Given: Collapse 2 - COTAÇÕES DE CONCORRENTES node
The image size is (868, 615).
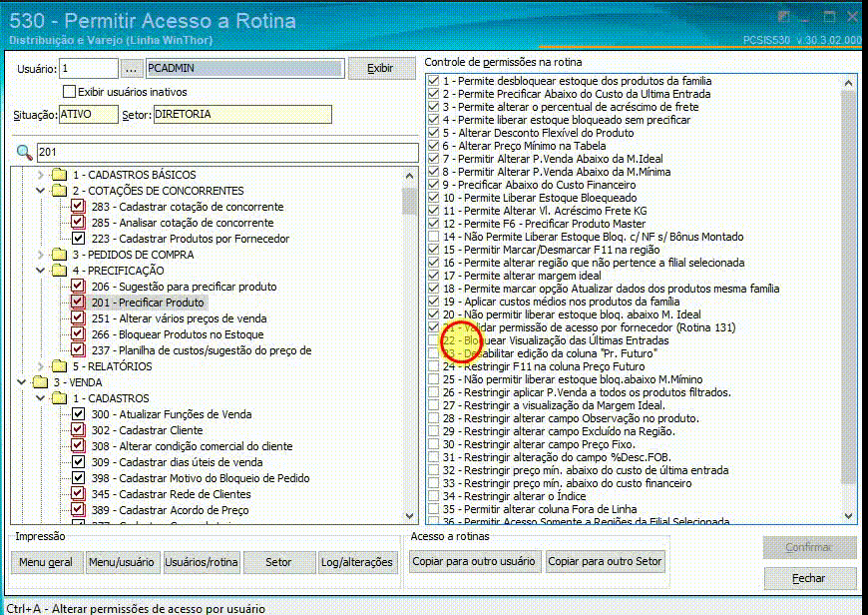Looking at the screenshot, I should (x=41, y=191).
